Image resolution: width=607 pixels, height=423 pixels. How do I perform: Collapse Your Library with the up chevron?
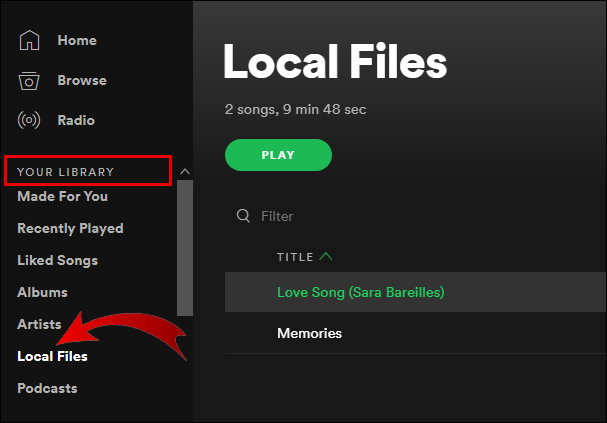pyautogui.click(x=185, y=171)
